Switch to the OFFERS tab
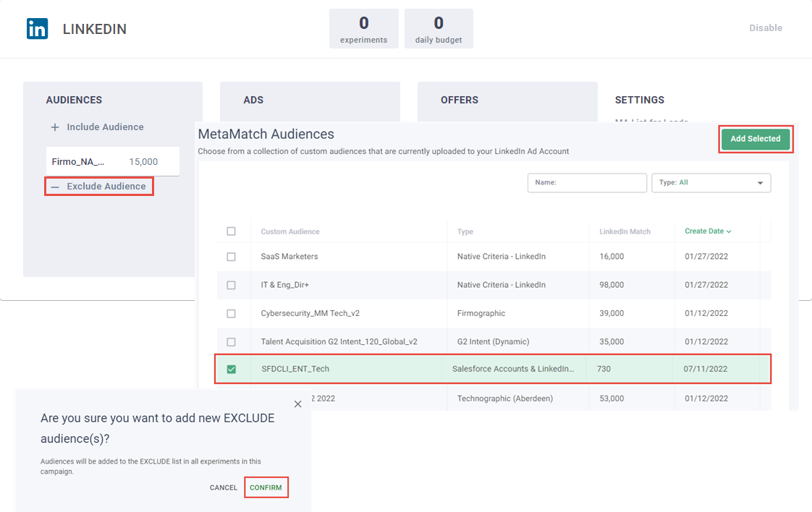The height and width of the screenshot is (512, 812). 460,100
